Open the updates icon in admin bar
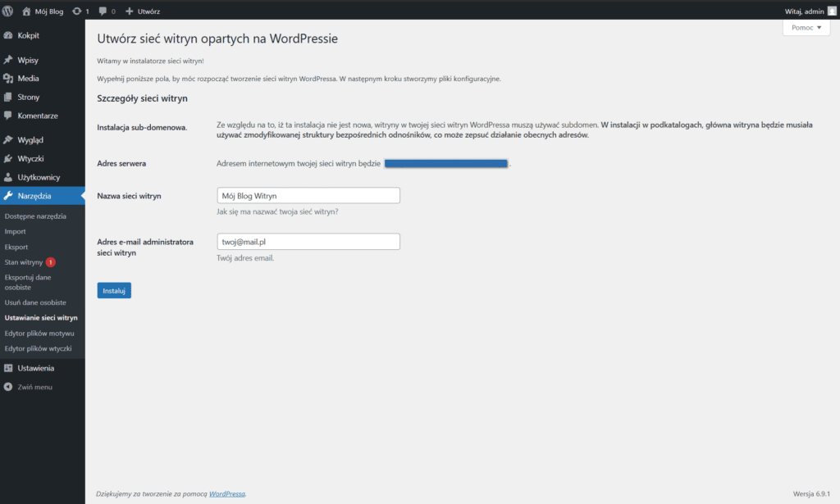840x504 pixels. 77,11
